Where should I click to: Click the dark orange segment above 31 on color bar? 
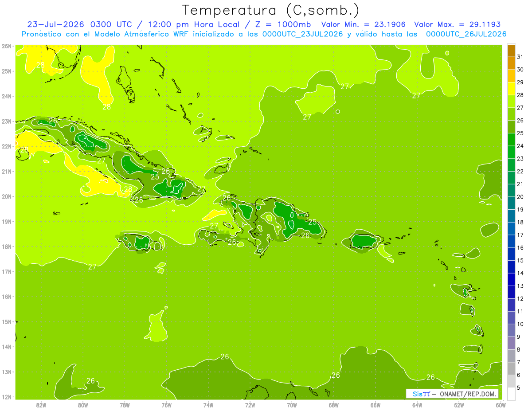coord(511,51)
